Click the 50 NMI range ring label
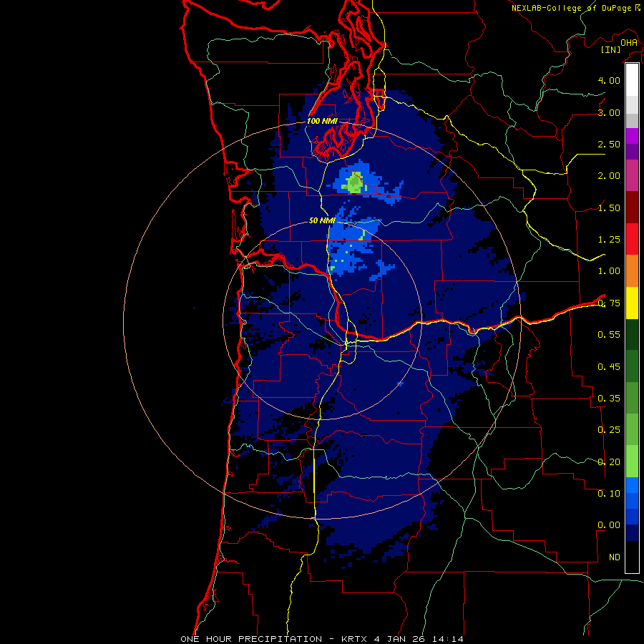 pos(322,220)
